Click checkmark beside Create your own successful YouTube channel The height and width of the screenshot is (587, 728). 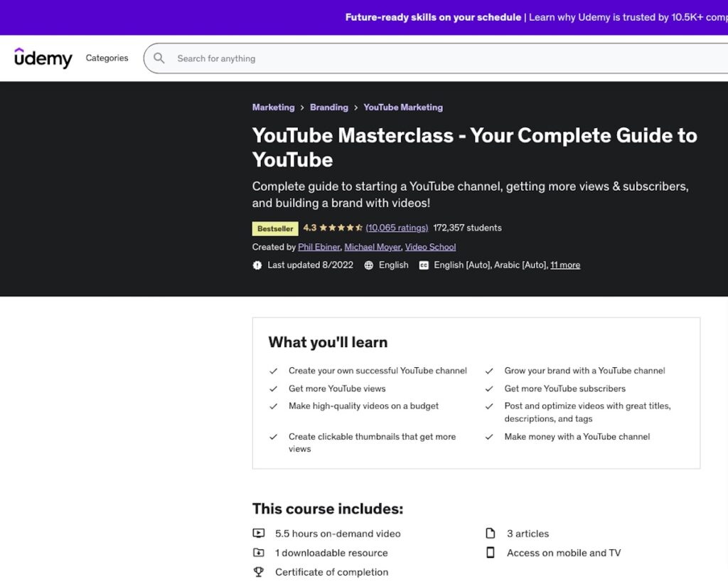click(x=274, y=371)
